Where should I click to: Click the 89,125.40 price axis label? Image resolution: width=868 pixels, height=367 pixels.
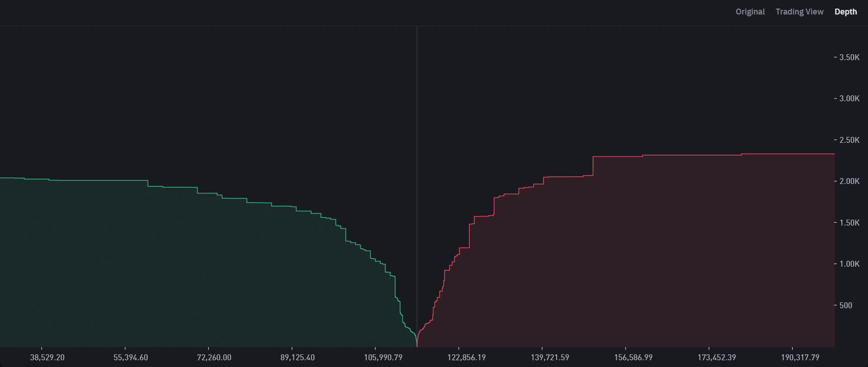click(x=297, y=358)
